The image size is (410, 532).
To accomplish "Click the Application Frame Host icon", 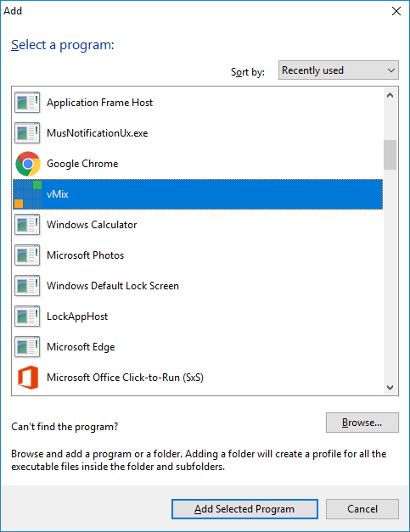I will [x=27, y=103].
